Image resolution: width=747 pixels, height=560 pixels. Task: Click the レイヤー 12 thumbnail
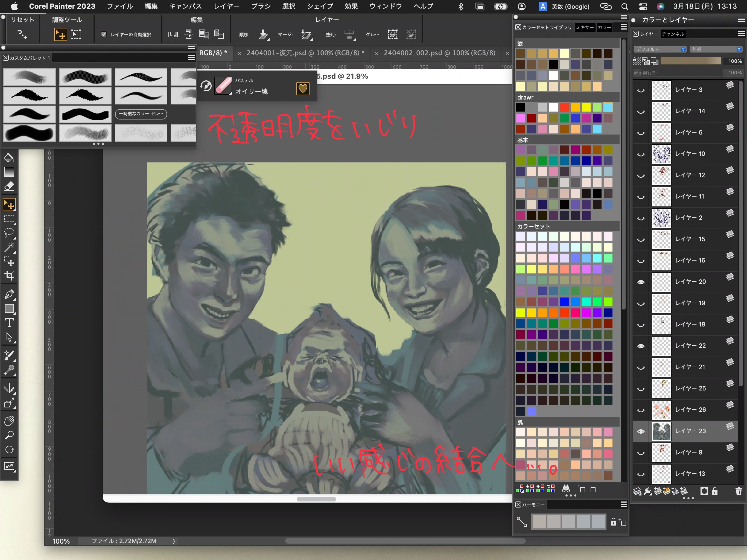(661, 175)
